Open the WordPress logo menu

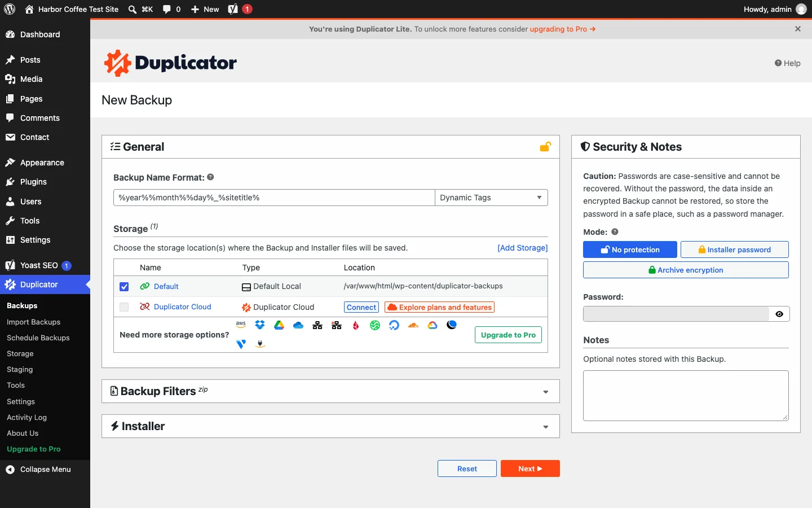coord(10,9)
